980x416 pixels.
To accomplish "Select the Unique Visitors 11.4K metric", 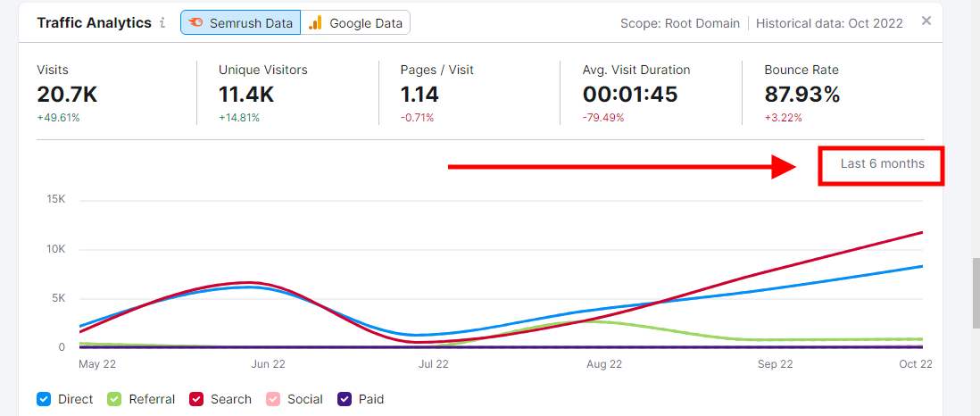I will (246, 93).
